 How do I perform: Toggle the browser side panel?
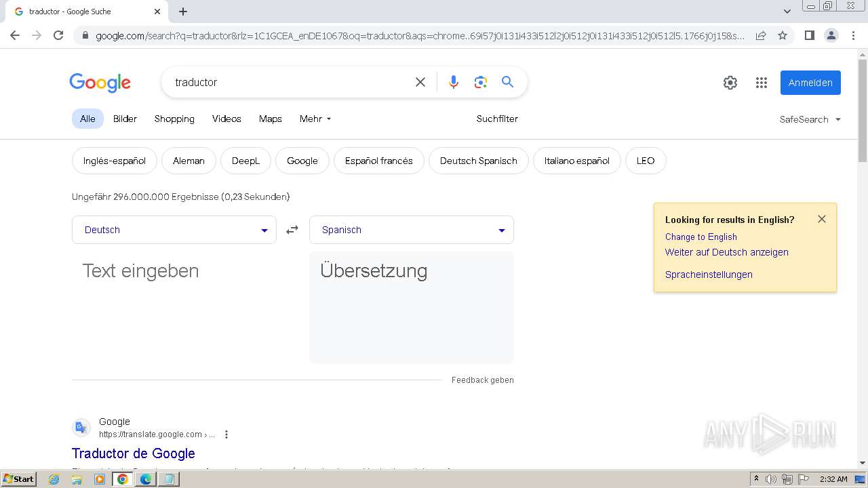pyautogui.click(x=809, y=35)
